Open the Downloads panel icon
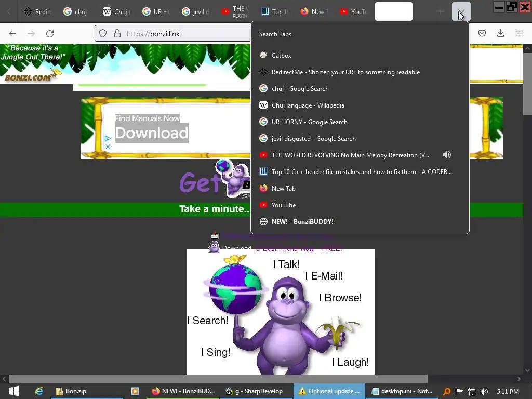Image resolution: width=532 pixels, height=399 pixels. click(500, 33)
